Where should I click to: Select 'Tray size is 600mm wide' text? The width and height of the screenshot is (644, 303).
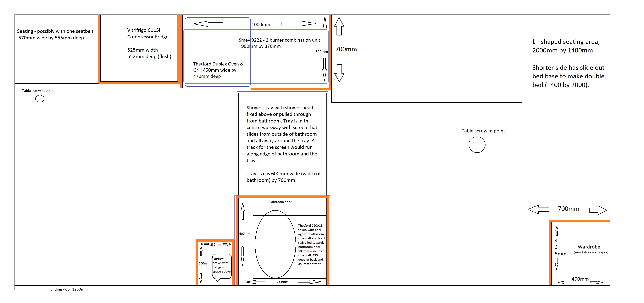tap(283, 177)
